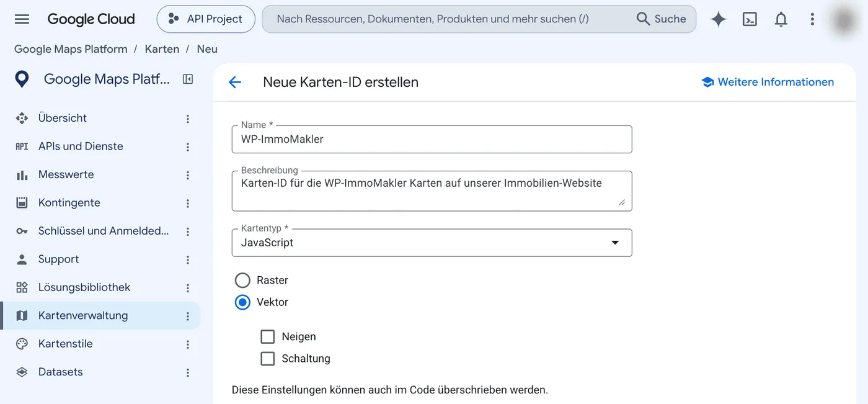Select the Vektor radio button

(x=242, y=302)
